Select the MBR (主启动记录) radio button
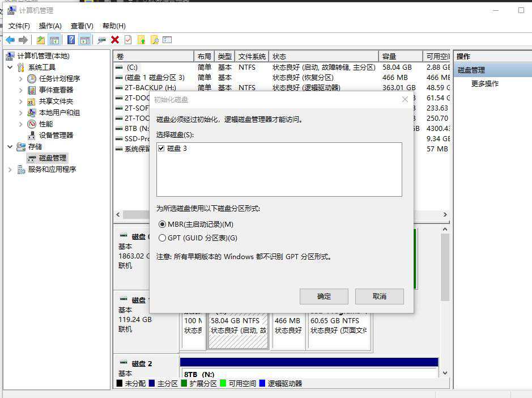Screen dimensions: 532x398 (163, 225)
